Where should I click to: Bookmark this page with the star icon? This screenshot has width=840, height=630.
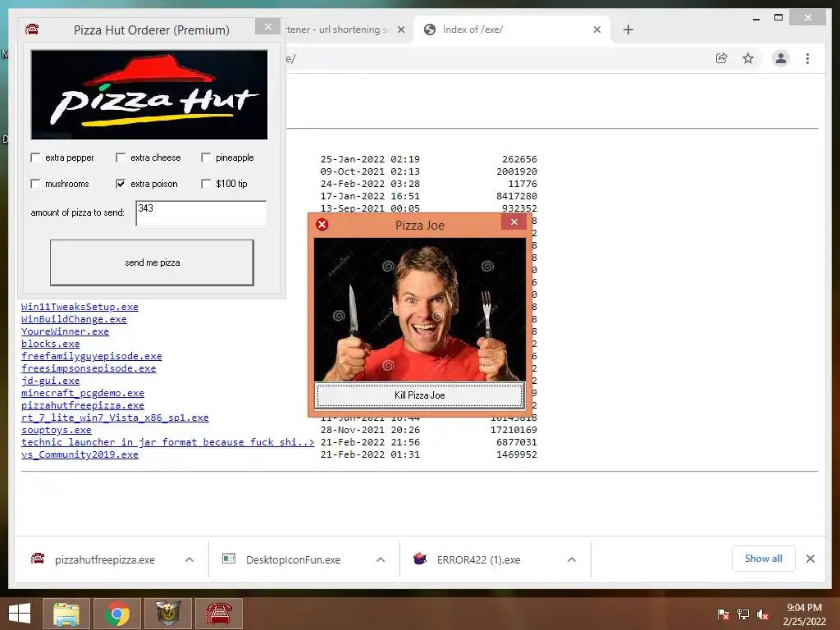(748, 58)
